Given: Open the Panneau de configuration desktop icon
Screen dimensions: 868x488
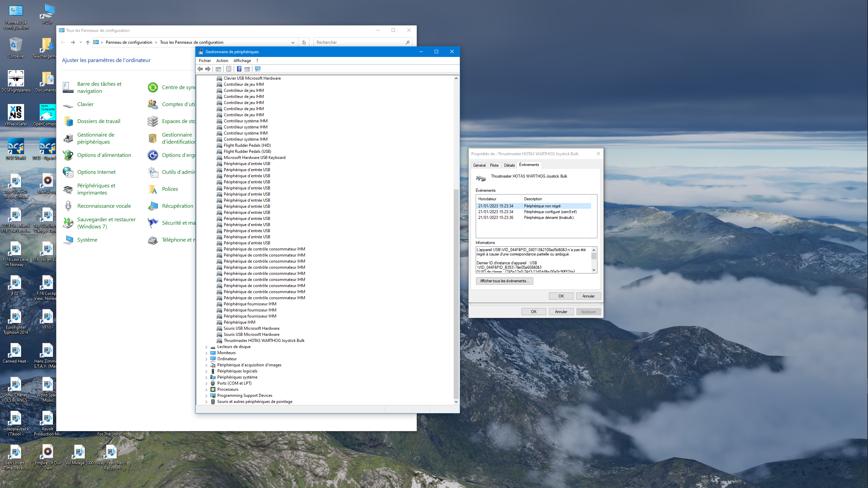Looking at the screenshot, I should [16, 17].
